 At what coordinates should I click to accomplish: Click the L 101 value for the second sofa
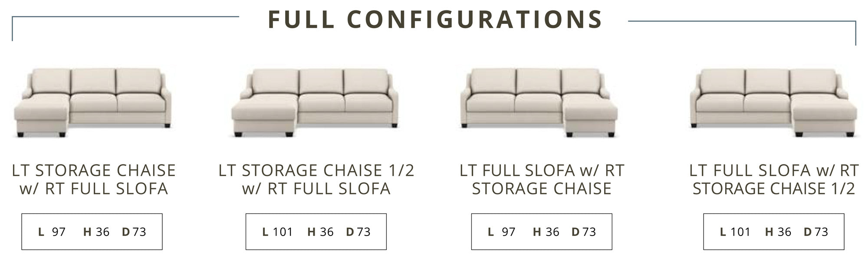(278, 232)
